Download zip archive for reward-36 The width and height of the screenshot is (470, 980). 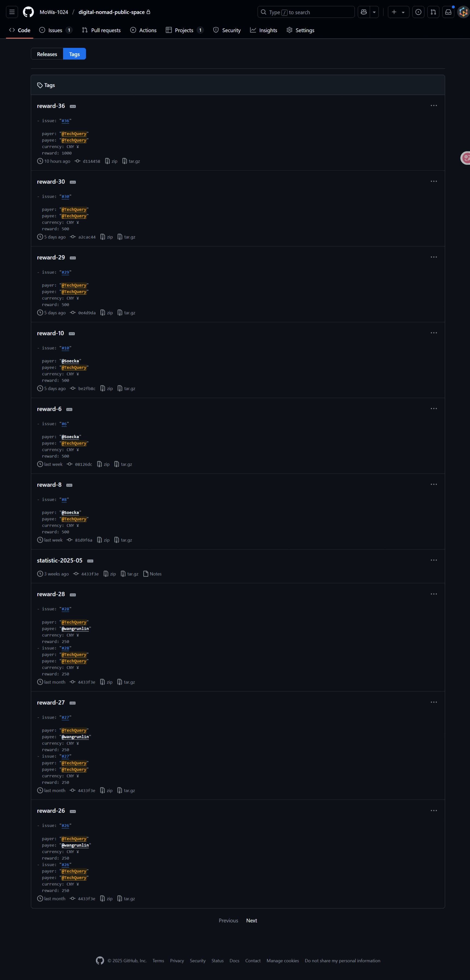click(111, 161)
